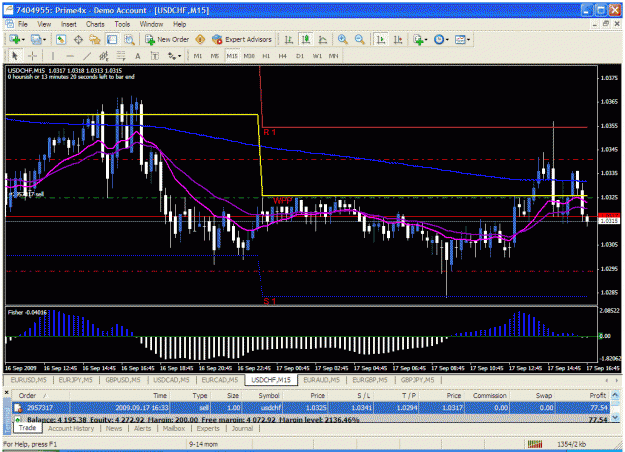Screen dimensions: 625x452
Task: Toggle chart Auto Scroll
Action: [x=381, y=39]
